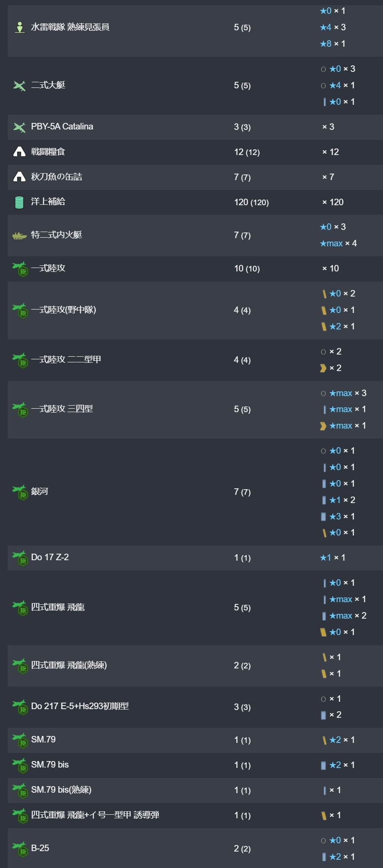This screenshot has height=868, width=383.
Task: Click the SM.79 bis(熟練) item name
Action: click(x=61, y=790)
